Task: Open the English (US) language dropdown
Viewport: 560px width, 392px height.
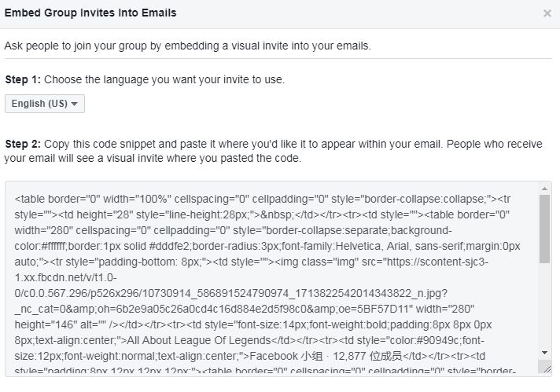Action: [45, 104]
